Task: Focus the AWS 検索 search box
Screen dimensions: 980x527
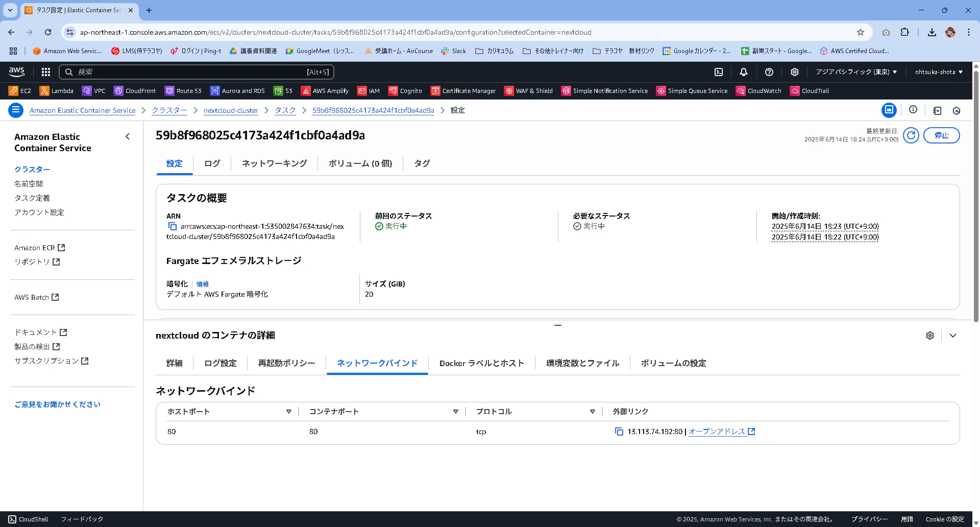Action: click(197, 72)
